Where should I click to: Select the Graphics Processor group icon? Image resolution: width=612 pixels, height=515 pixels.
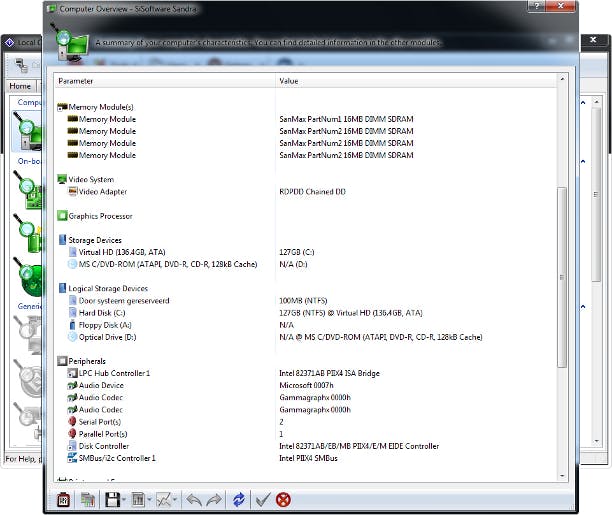point(62,216)
